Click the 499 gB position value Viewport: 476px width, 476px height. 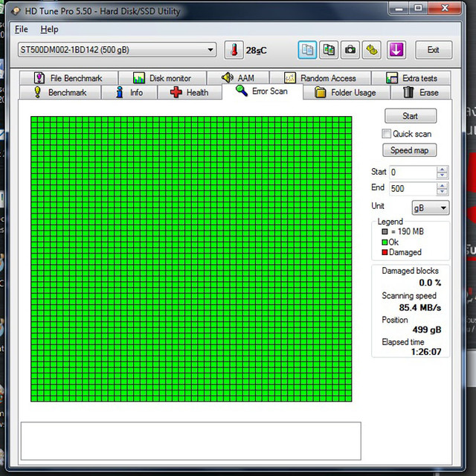(x=426, y=329)
